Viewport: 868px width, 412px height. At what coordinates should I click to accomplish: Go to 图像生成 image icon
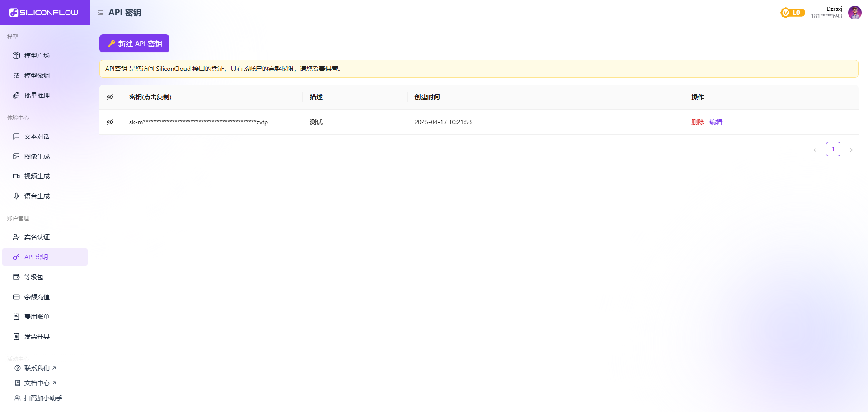pos(16,156)
